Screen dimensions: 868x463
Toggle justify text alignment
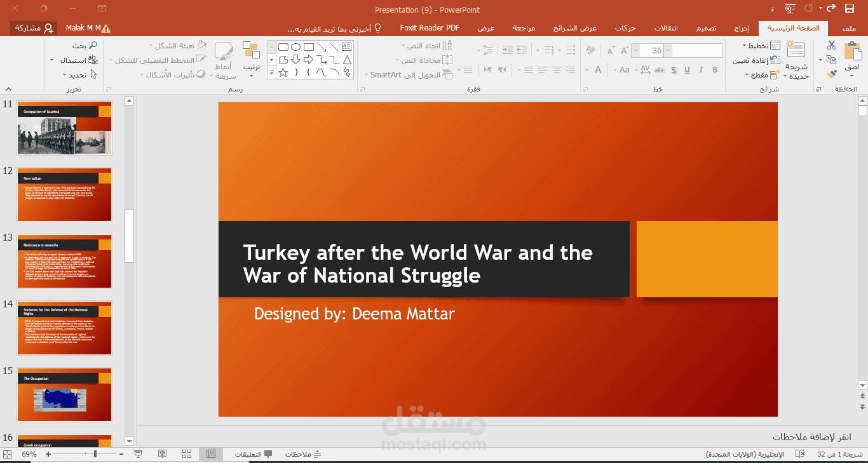coord(529,70)
